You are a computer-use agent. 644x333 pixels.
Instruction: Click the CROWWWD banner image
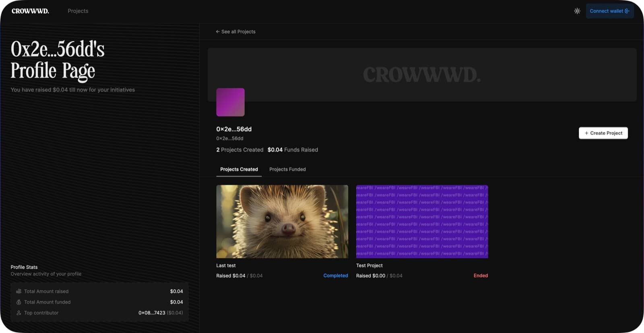coord(422,75)
